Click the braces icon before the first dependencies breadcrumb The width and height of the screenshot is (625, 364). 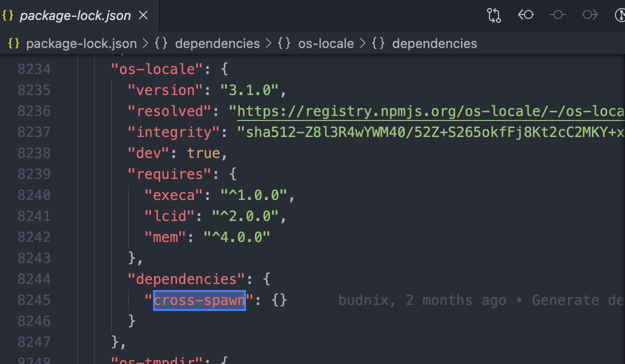161,43
